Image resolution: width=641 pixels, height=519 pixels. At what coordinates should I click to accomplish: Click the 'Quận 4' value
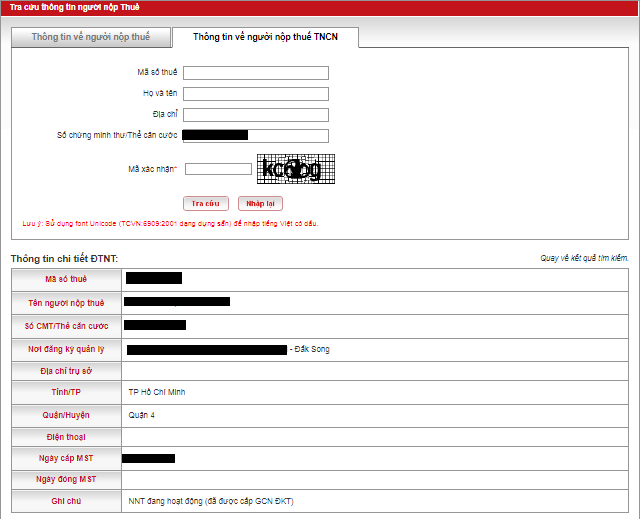point(141,415)
